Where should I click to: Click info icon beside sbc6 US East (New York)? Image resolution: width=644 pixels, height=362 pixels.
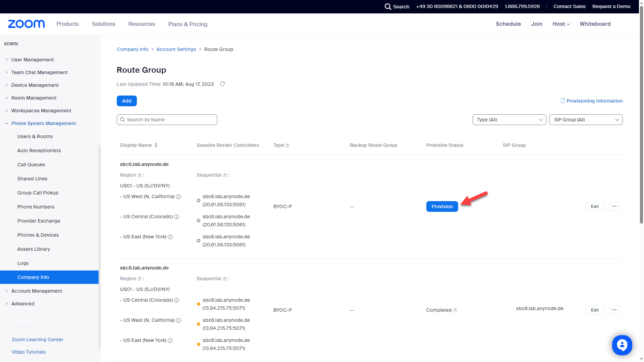click(x=170, y=237)
